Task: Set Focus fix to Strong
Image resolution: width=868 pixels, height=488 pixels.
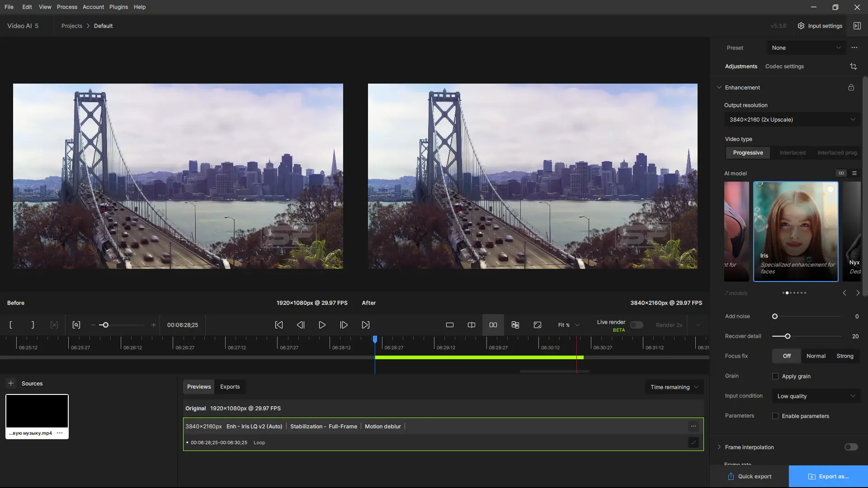Action: (844, 356)
